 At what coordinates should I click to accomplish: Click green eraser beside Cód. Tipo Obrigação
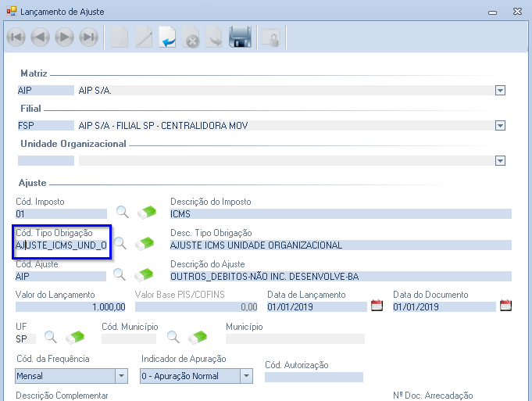pos(145,244)
